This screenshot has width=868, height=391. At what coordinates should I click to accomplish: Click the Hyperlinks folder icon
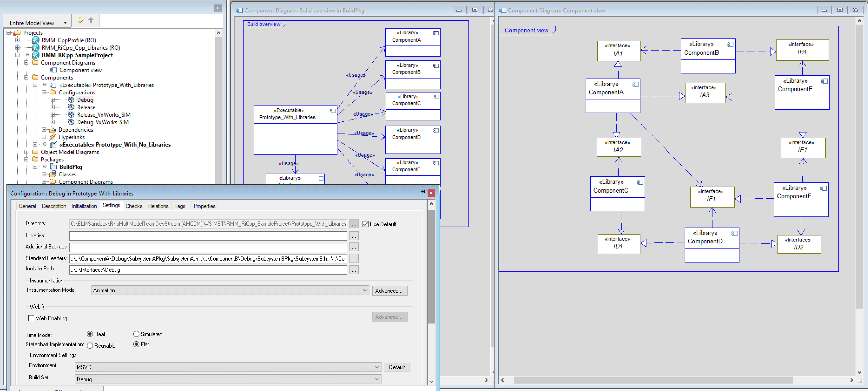tap(52, 137)
